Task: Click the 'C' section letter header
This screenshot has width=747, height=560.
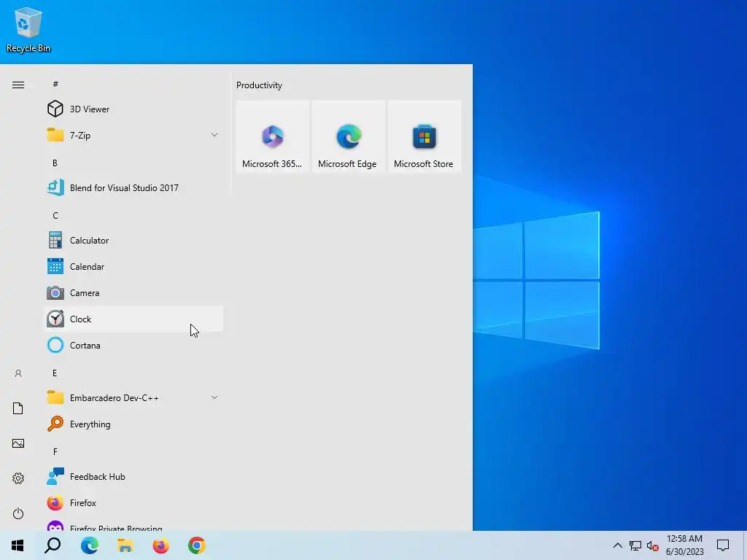Action: pos(55,215)
